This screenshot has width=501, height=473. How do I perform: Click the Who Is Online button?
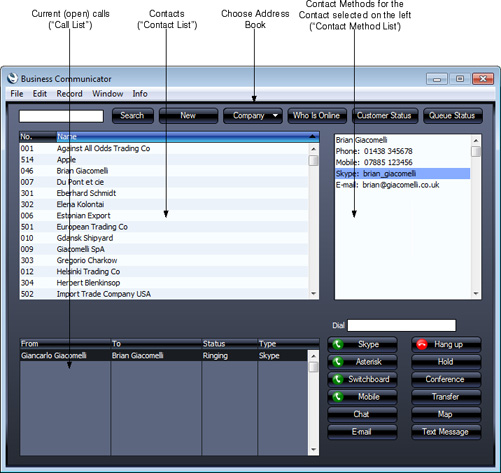[x=316, y=116]
